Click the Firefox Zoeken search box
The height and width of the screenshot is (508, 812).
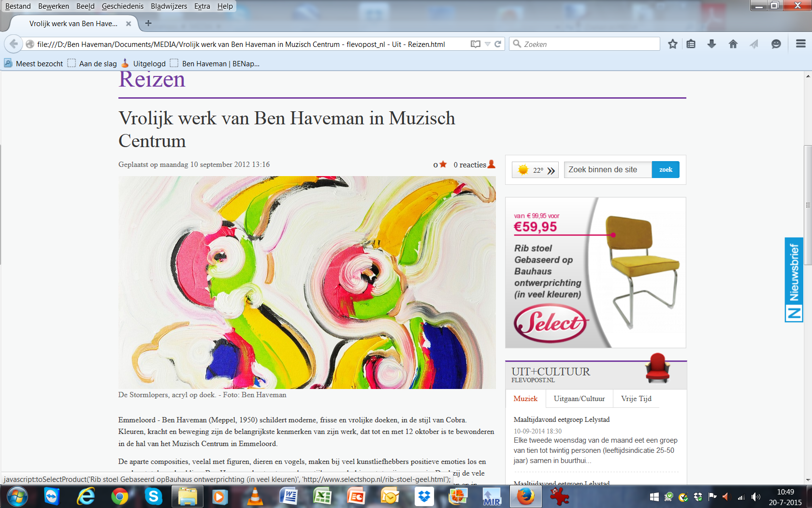tap(585, 44)
